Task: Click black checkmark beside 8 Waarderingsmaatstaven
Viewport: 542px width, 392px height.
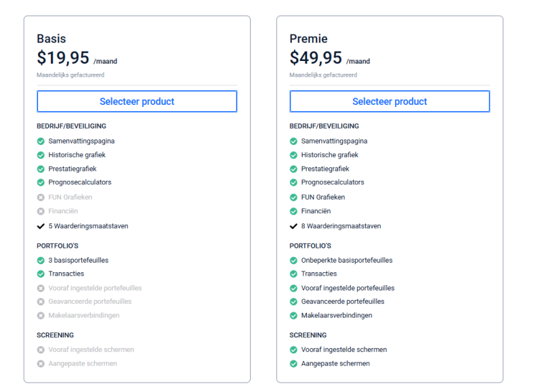Action: coord(293,226)
